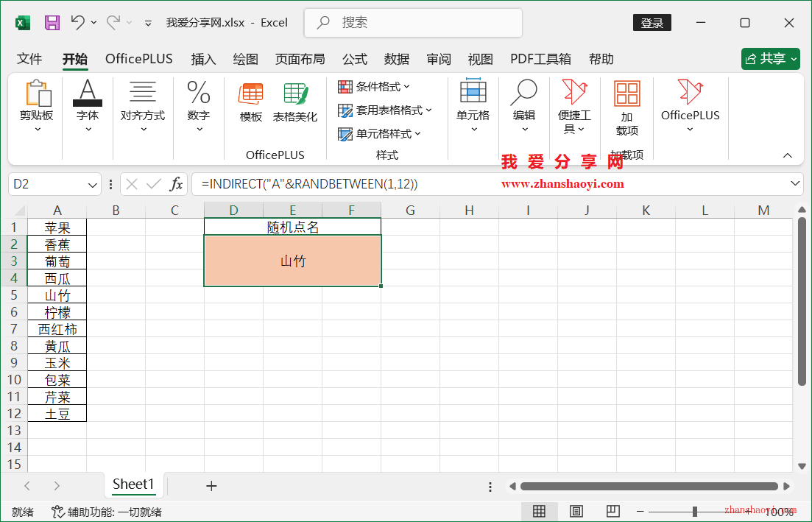
Task: Select cell containing 苹果
Action: click(57, 228)
